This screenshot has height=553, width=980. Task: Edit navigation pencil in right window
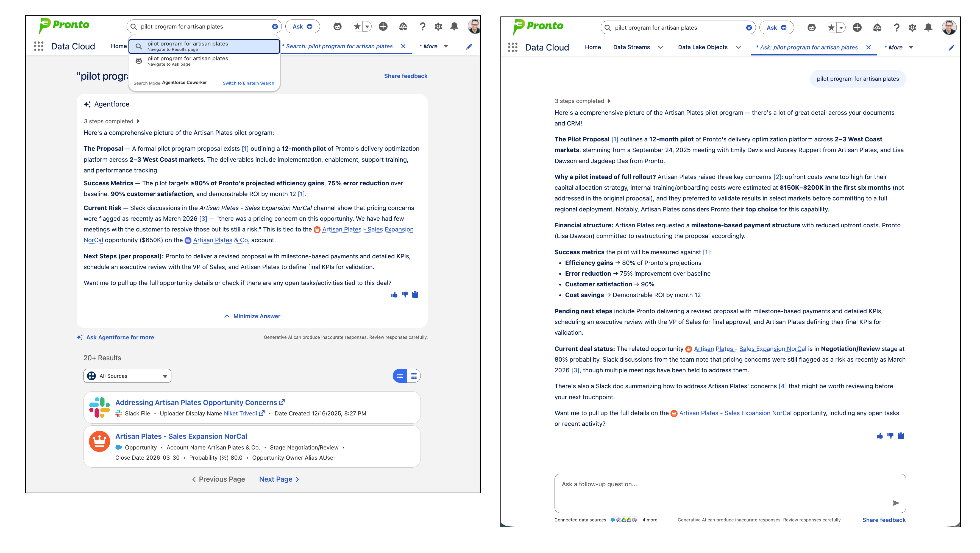coord(951,48)
